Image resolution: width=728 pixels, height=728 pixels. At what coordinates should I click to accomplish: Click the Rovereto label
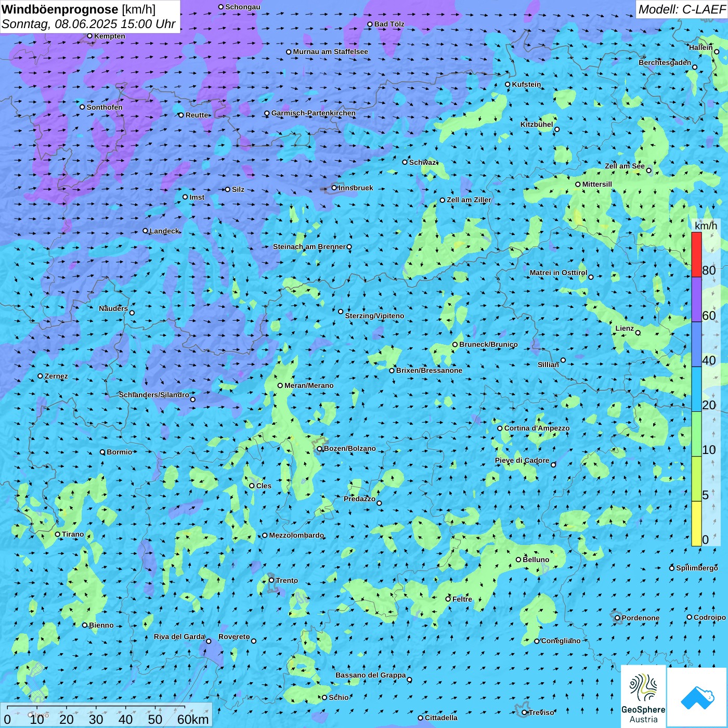234,636
